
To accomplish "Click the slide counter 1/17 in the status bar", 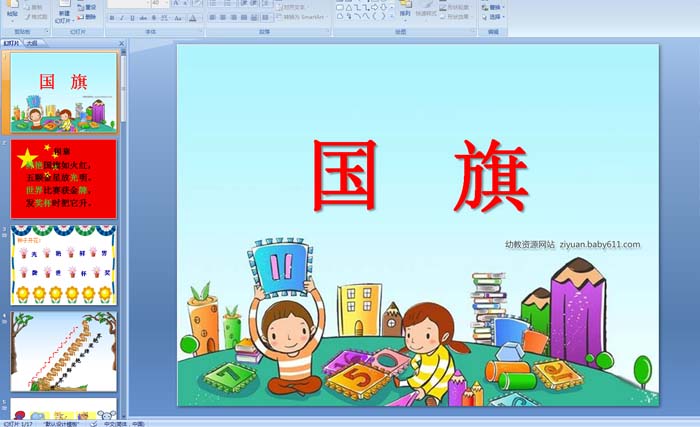I will tap(18, 423).
